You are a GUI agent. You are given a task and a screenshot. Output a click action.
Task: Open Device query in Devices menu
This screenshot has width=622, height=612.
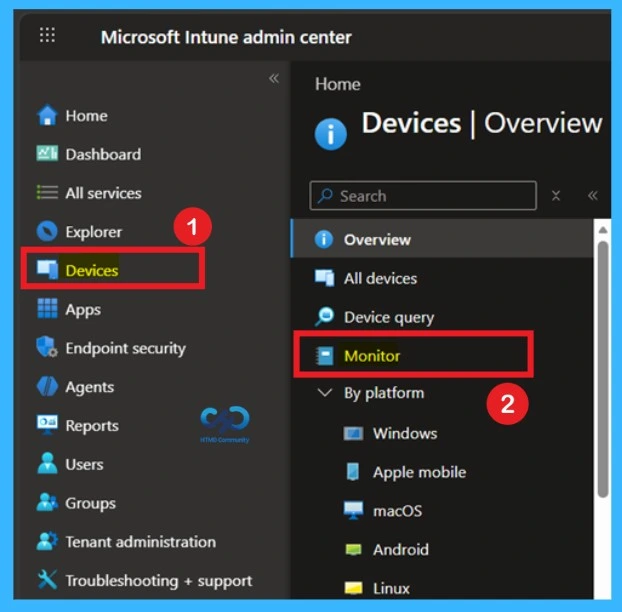pos(389,317)
